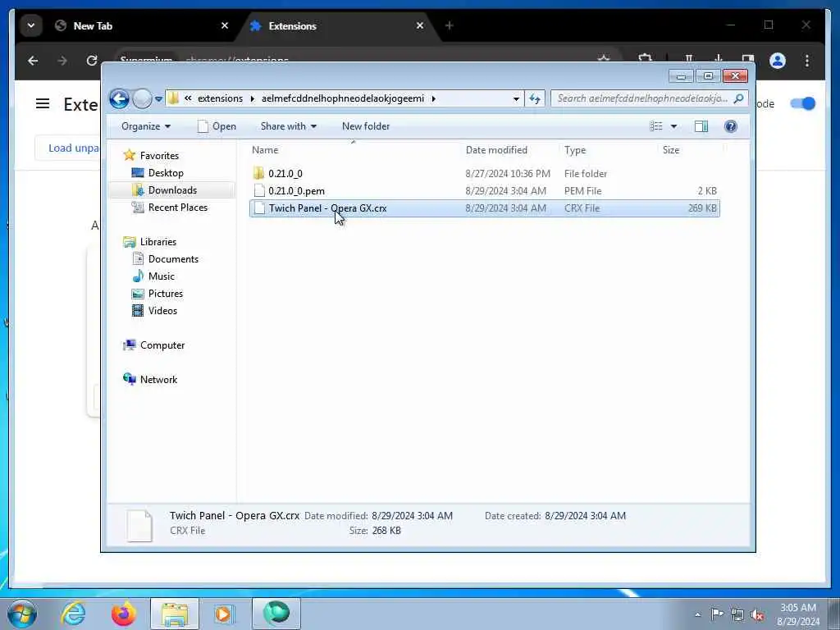
Task: Open Windows Media Player taskbar icon
Action: pos(224,614)
